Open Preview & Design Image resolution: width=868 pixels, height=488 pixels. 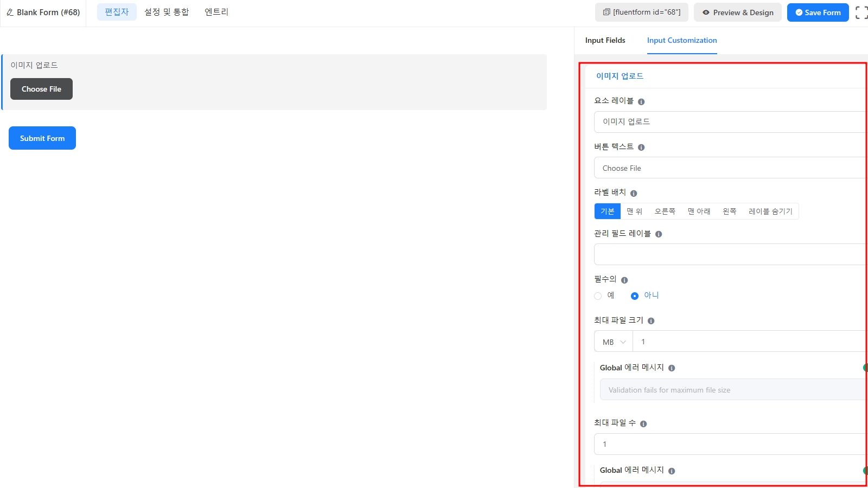738,12
